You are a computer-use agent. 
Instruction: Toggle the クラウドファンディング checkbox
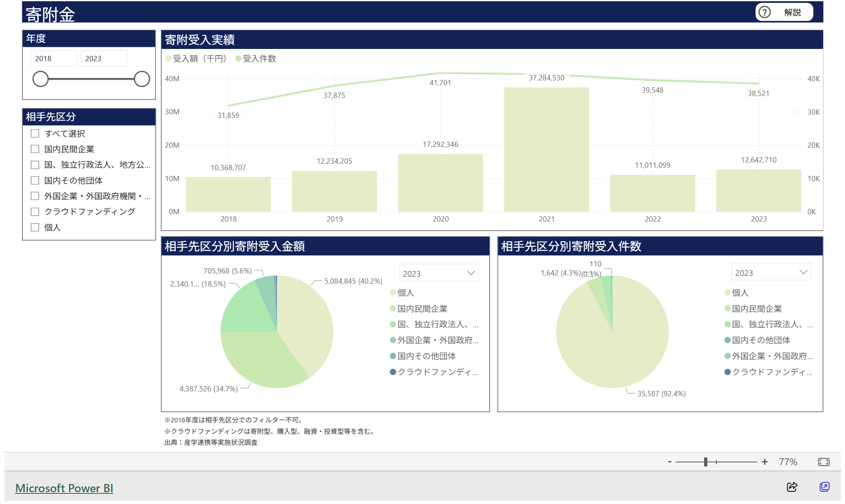(x=35, y=211)
